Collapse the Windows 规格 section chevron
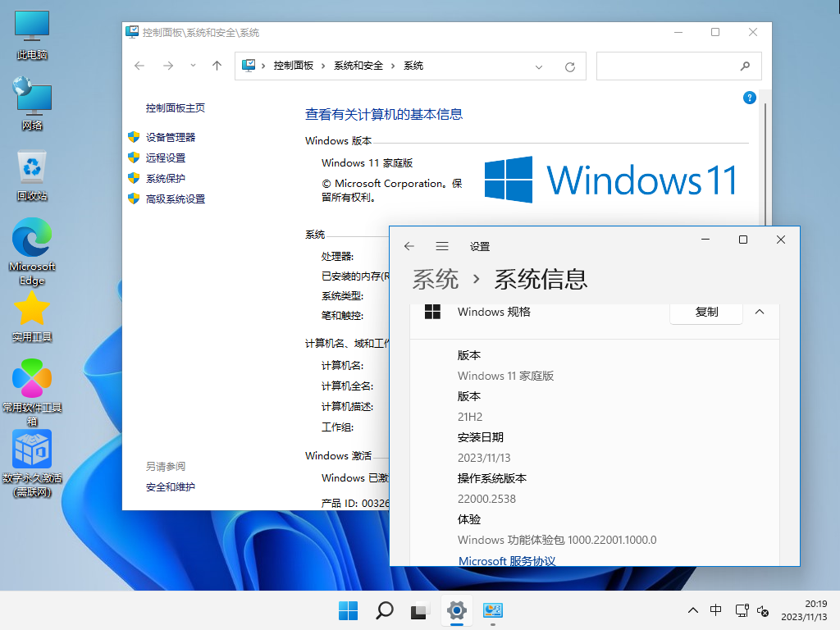 click(x=760, y=312)
